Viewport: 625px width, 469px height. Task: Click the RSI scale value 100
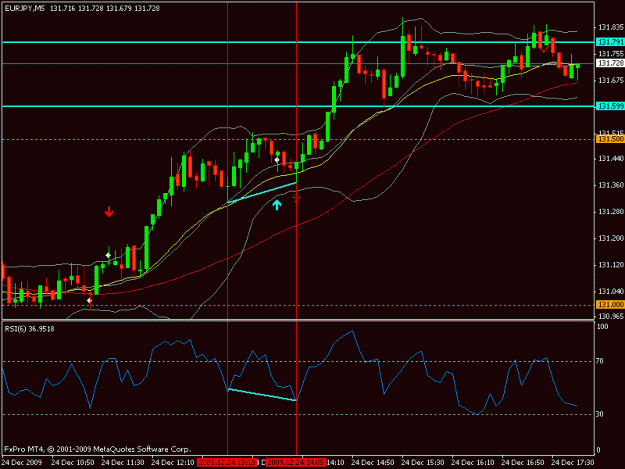[602, 327]
